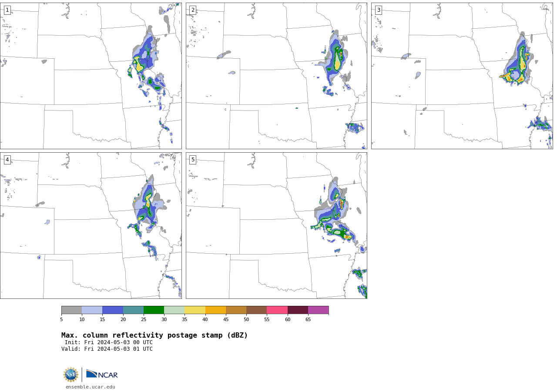Select the yellow 35-40 dBZ swatch
This screenshot has height=392, width=557.
click(195, 310)
